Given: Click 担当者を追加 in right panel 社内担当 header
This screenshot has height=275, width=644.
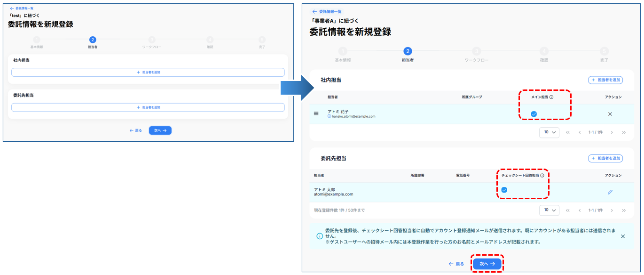Looking at the screenshot, I should pos(605,80).
